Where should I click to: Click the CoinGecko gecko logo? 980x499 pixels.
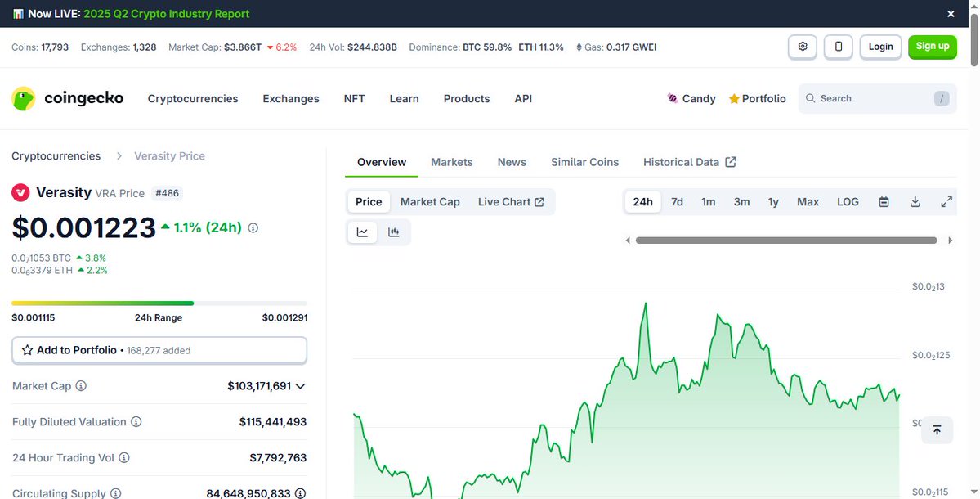[23, 99]
